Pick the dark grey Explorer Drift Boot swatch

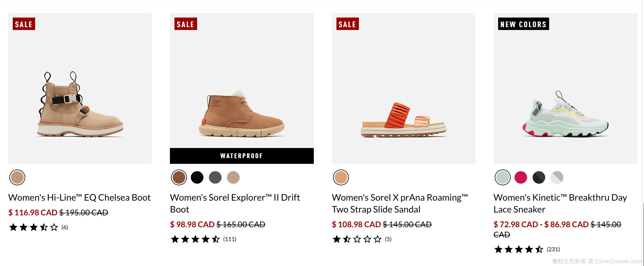pyautogui.click(x=215, y=177)
